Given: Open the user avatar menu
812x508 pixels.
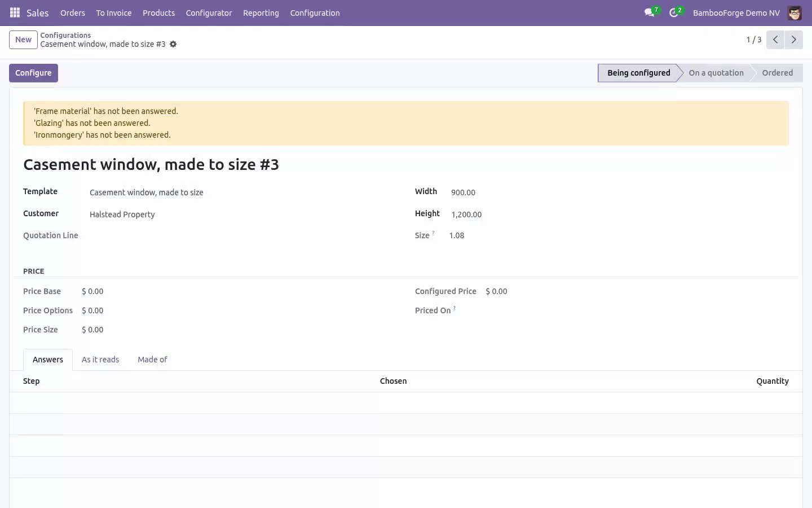Looking at the screenshot, I should (795, 12).
